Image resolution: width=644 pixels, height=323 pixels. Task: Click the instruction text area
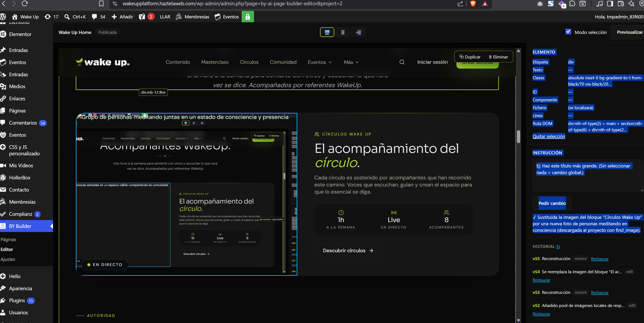coord(588,176)
